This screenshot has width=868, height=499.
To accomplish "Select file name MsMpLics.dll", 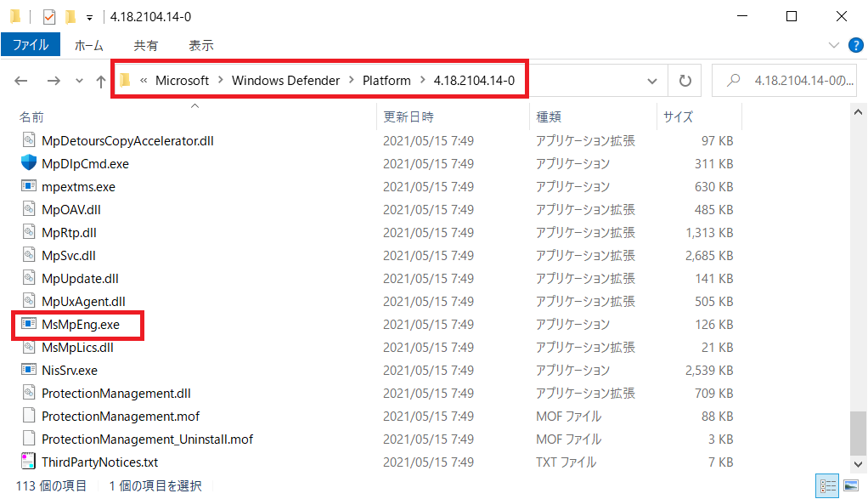I will 77,348.
